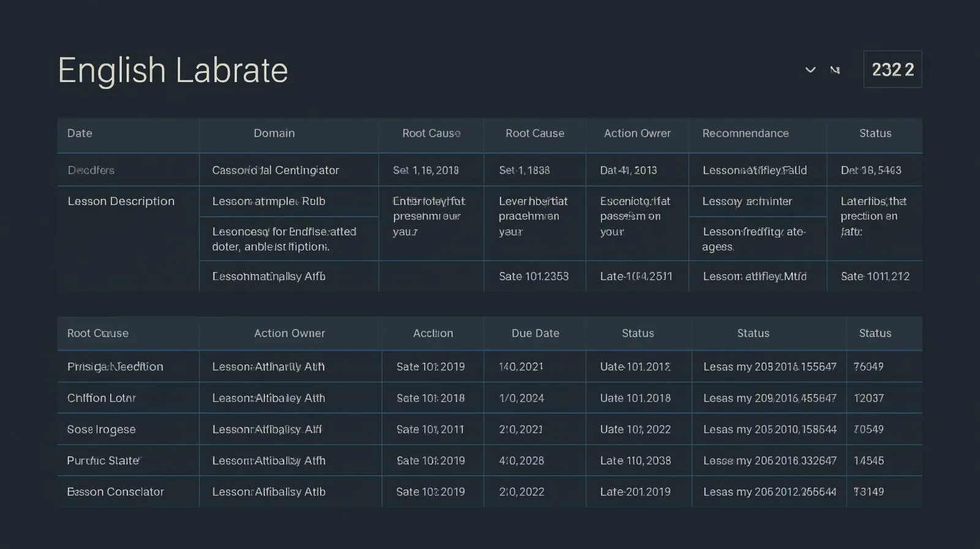Select the Sose Irogese row
The height and width of the screenshot is (549, 980).
click(x=101, y=430)
